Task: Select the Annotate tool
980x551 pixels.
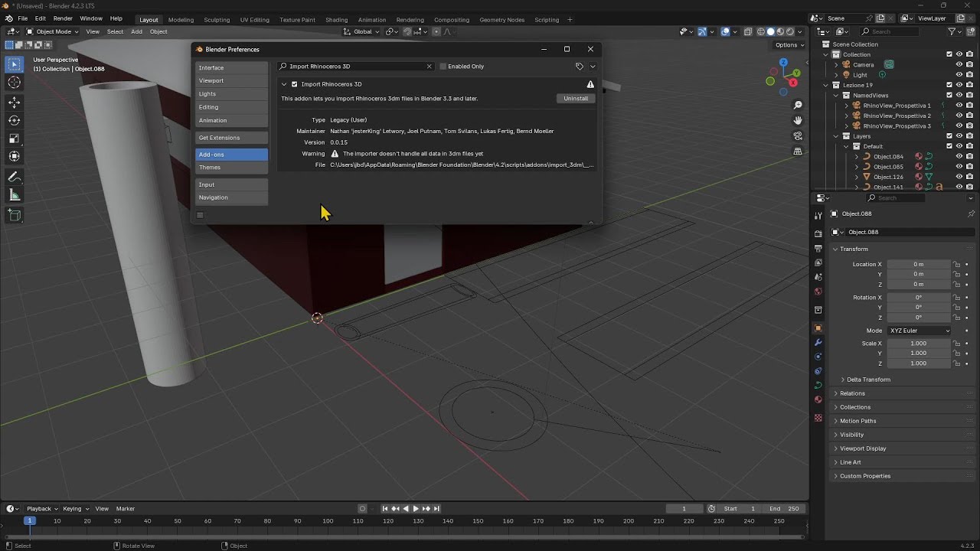Action: coord(14,177)
